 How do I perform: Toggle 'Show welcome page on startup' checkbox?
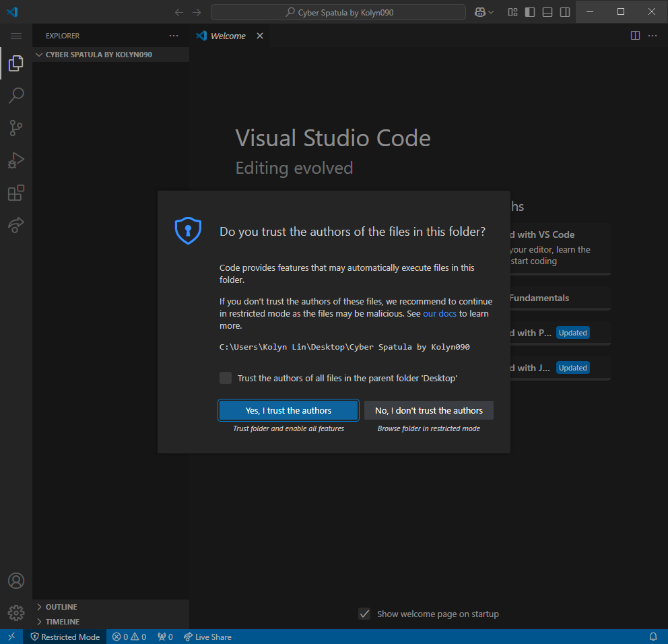(364, 614)
